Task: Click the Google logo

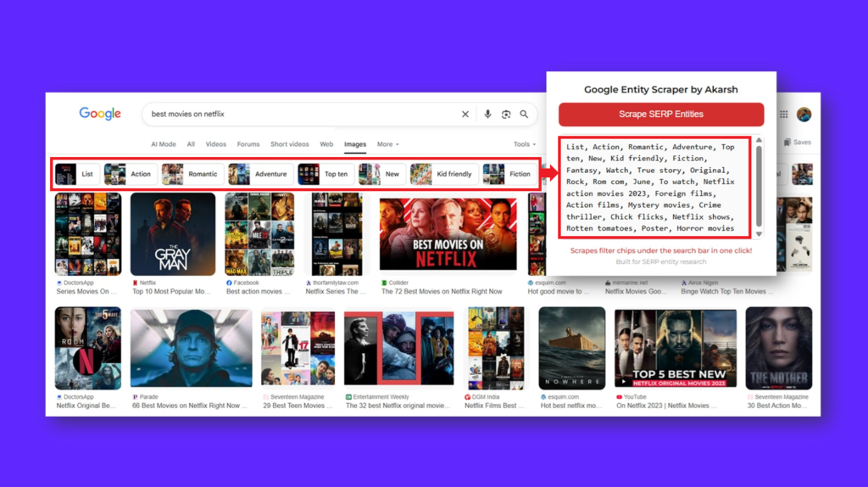Action: [x=100, y=114]
